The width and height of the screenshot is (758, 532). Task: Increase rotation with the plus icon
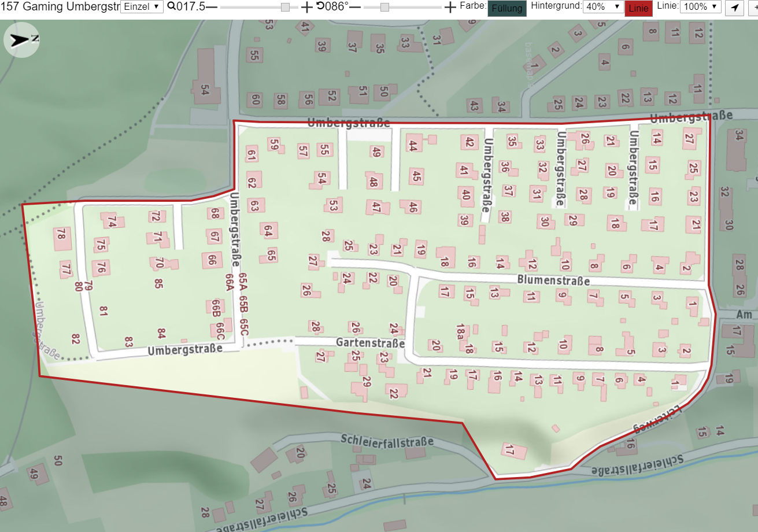(x=450, y=7)
